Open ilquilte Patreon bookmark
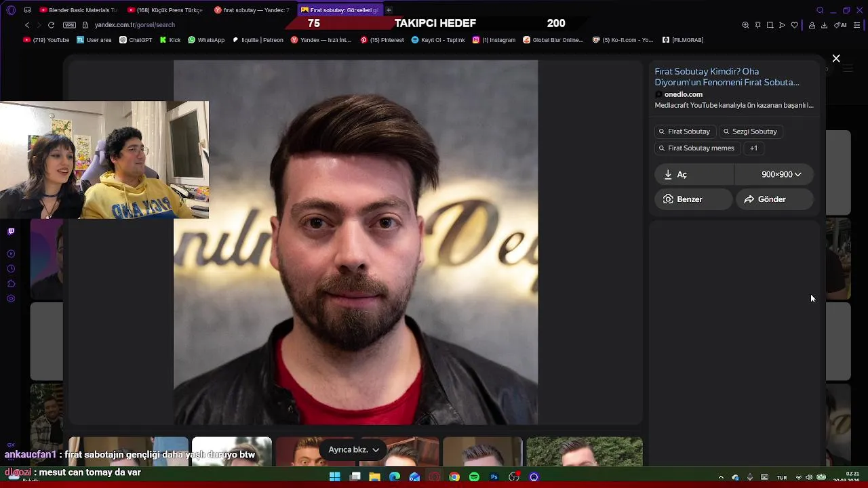Viewport: 868px width, 488px height. tap(258, 40)
